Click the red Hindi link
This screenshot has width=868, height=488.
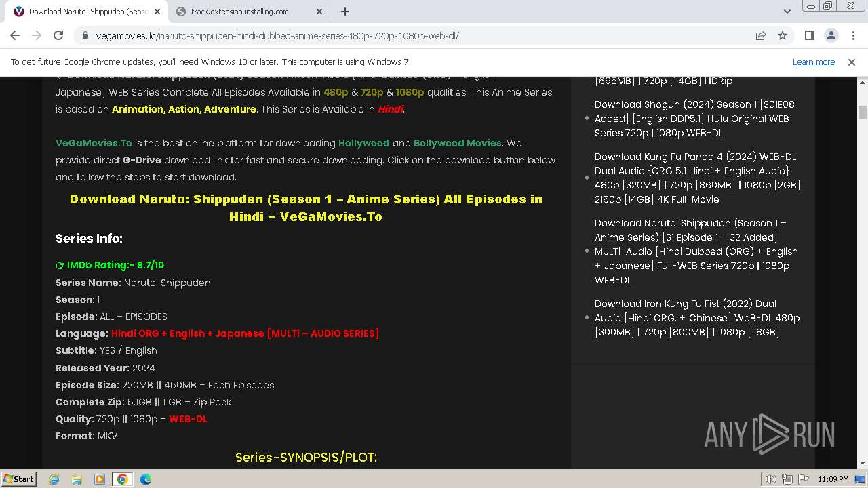pyautogui.click(x=391, y=109)
